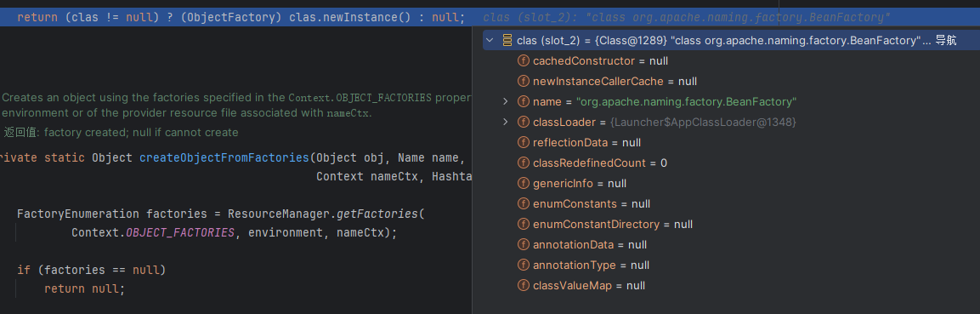
Task: Click the FactoryEnumeration type in code
Action: click(78, 214)
